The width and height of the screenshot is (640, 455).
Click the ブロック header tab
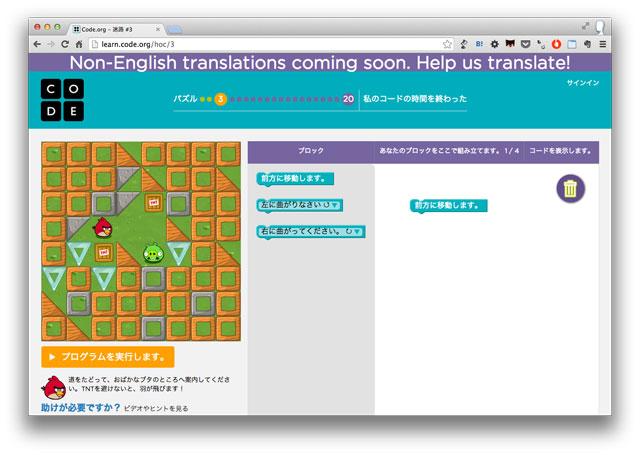[311, 151]
